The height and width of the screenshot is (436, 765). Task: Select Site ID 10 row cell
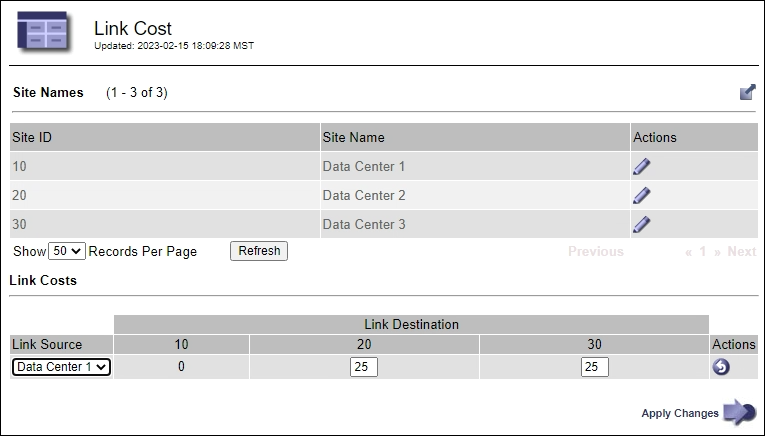point(20,166)
